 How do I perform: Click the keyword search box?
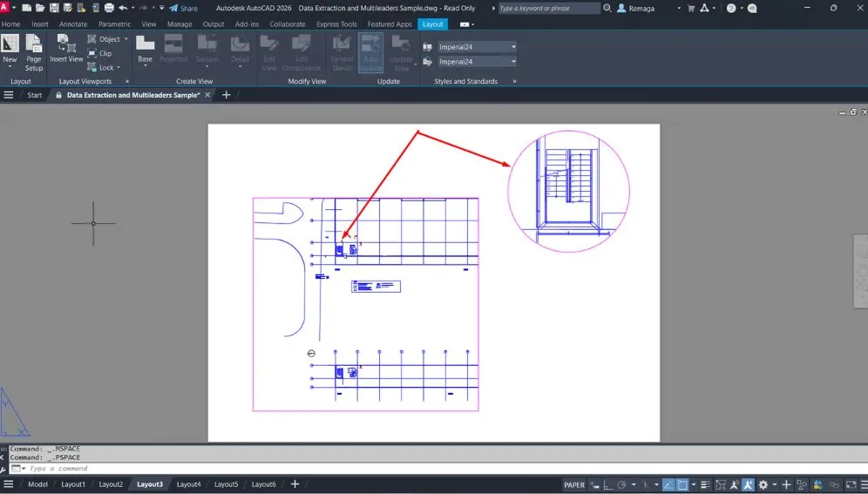(x=549, y=9)
